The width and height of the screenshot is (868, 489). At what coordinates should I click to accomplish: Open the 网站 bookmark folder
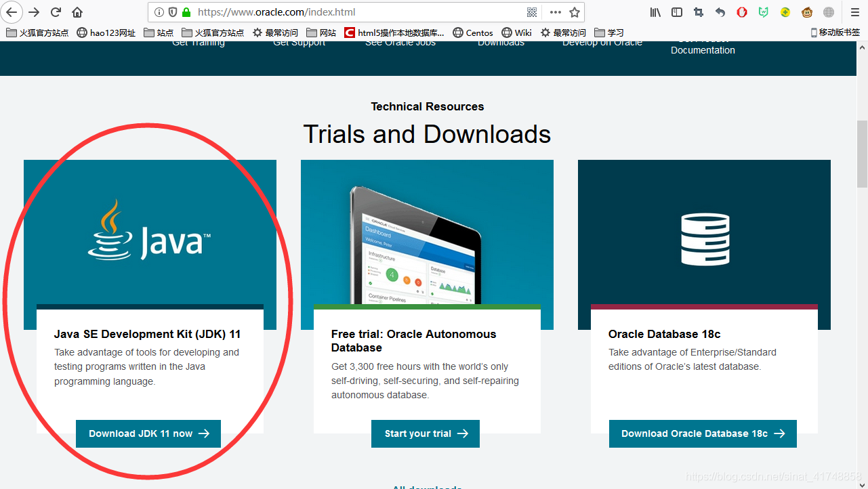coord(321,33)
